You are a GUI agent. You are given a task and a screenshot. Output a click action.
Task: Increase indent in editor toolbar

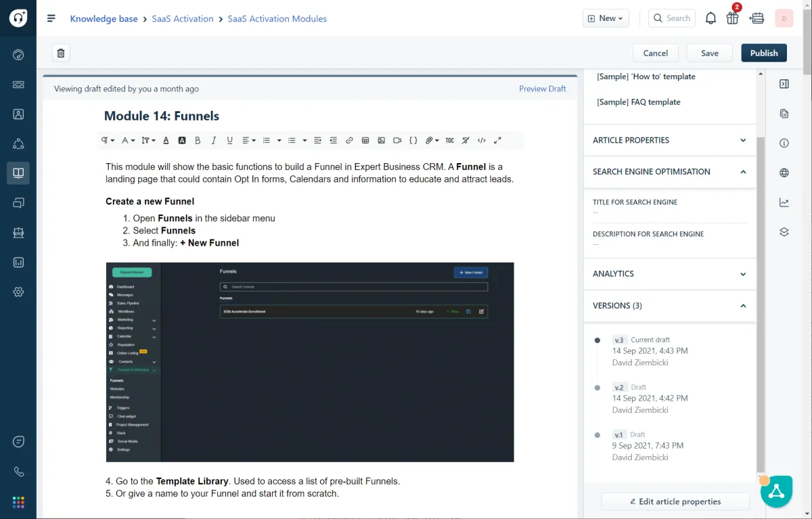pyautogui.click(x=333, y=140)
